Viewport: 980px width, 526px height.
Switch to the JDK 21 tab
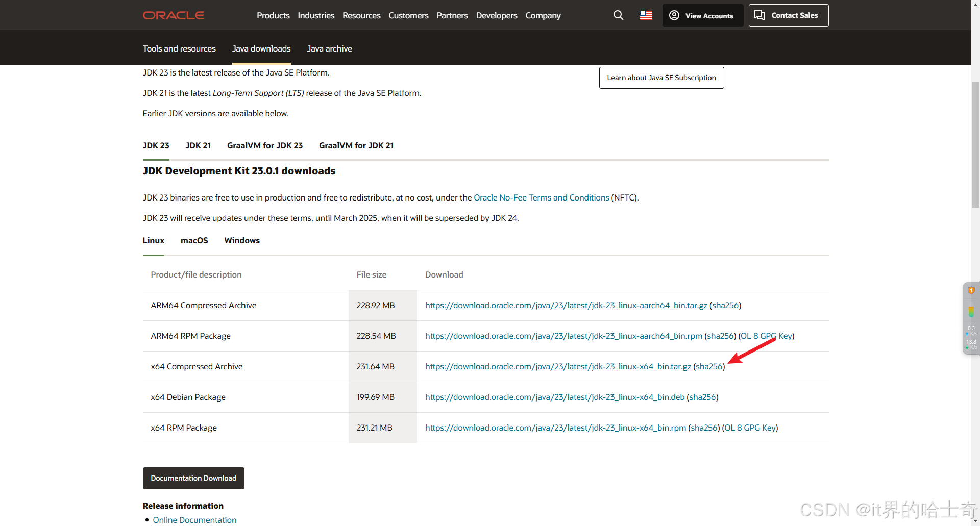point(198,145)
